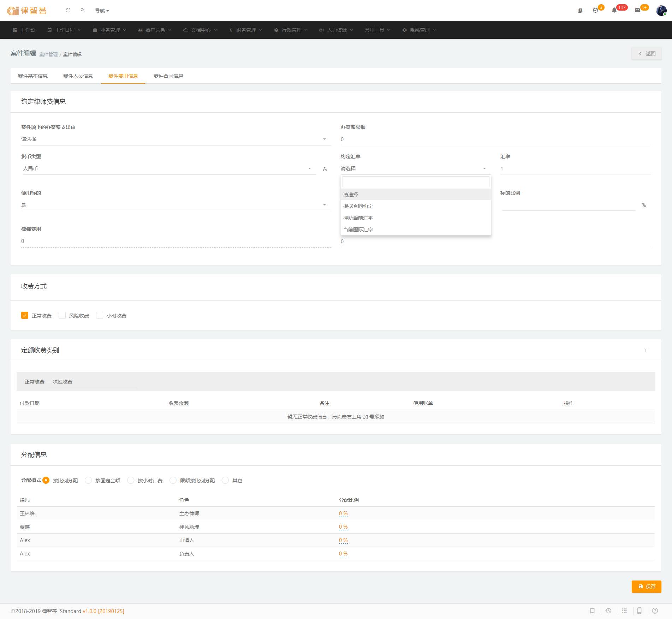Click the history icon in footer
Screen dimensions: 672x619
608,611
